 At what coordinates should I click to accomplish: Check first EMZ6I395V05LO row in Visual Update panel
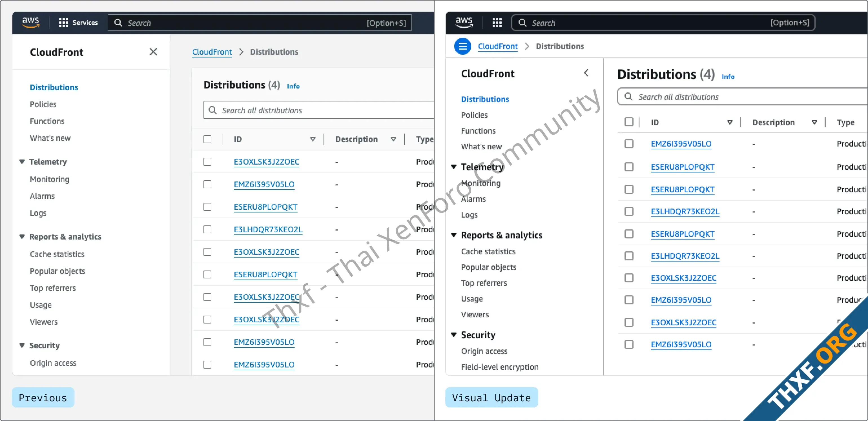click(x=629, y=144)
